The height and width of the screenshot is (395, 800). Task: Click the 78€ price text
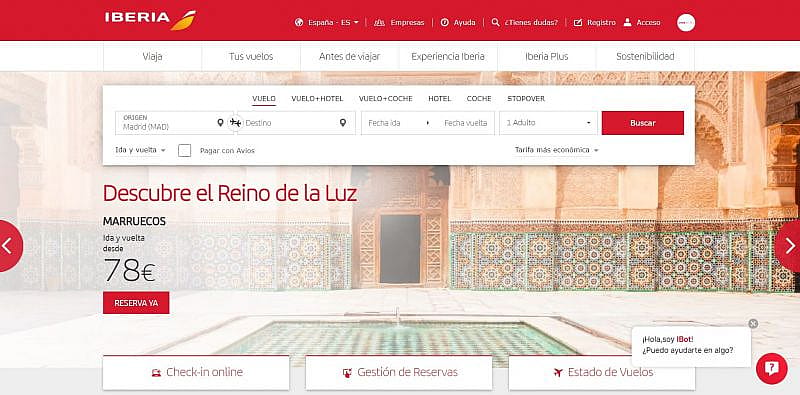tap(130, 270)
